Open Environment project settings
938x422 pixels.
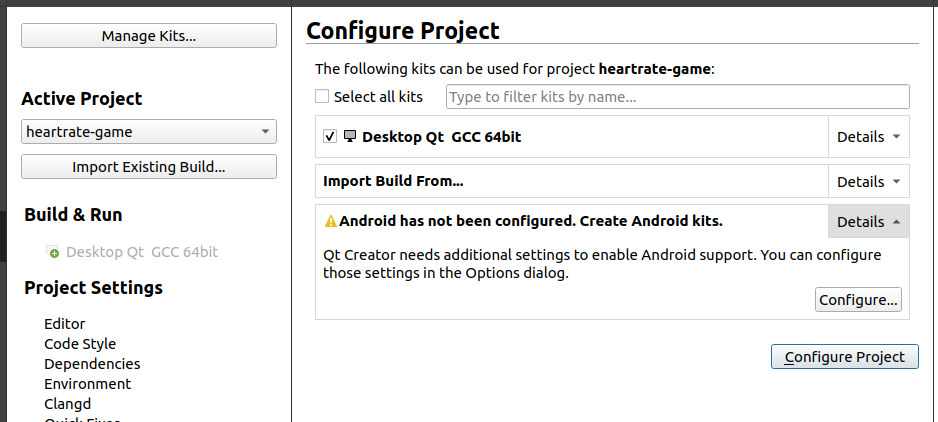tap(87, 384)
